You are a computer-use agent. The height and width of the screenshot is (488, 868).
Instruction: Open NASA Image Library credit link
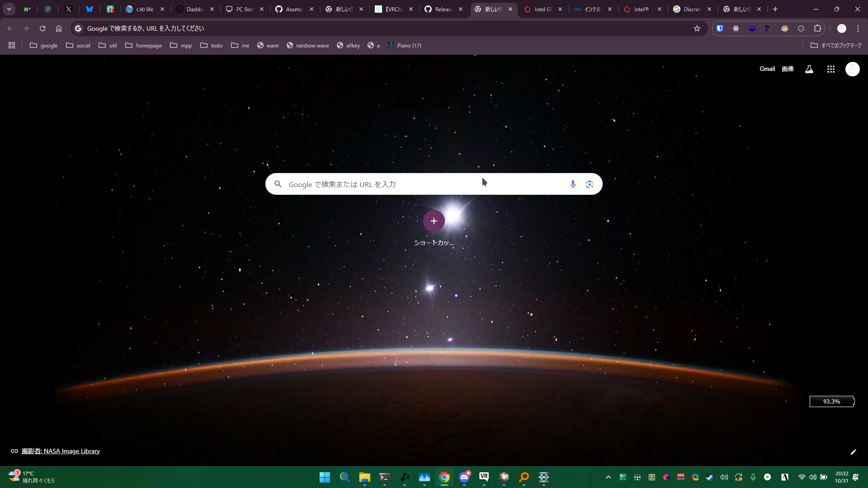point(61,451)
